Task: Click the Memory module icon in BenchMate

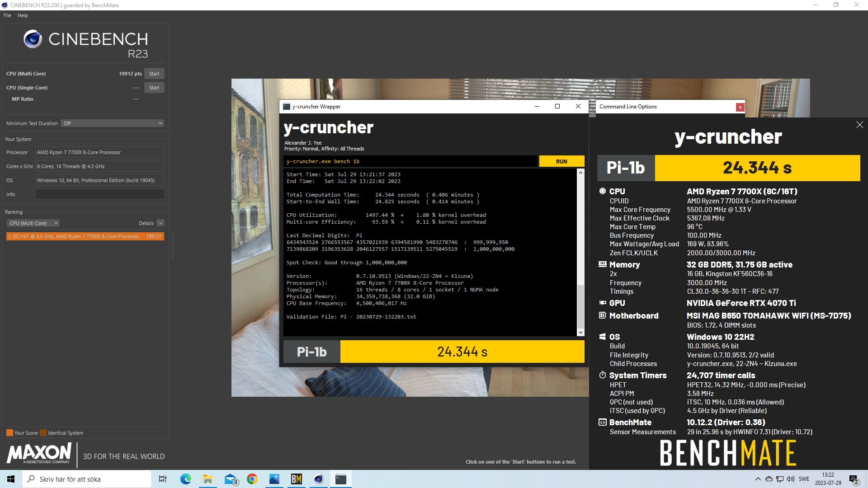Action: [x=602, y=264]
